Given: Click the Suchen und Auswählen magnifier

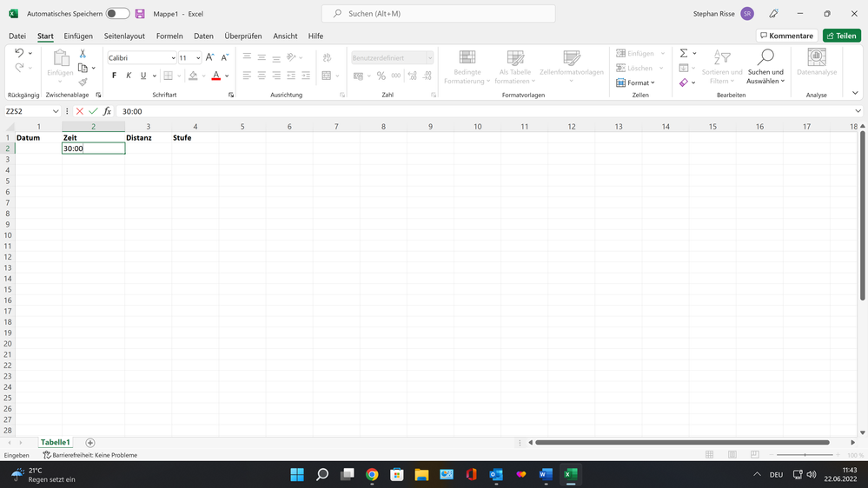Looking at the screenshot, I should [765, 67].
